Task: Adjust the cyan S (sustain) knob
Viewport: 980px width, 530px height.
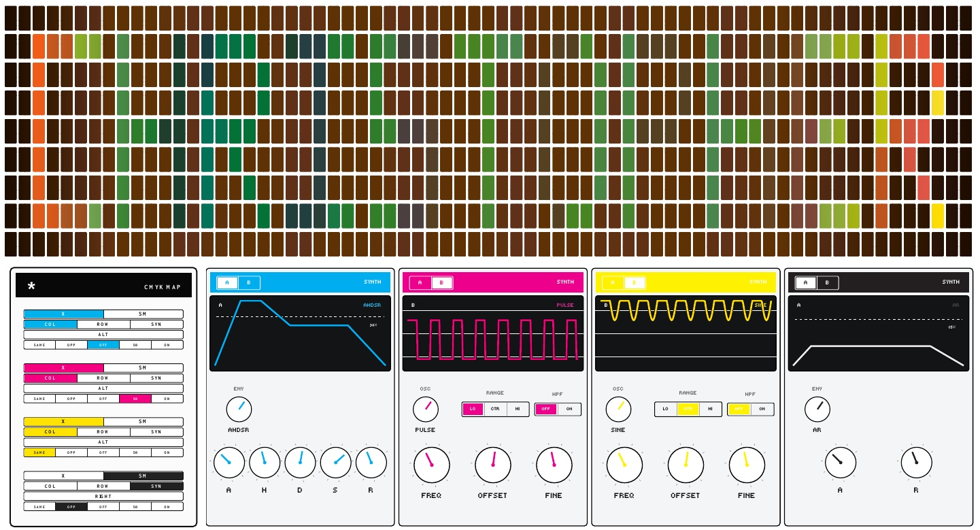Action: [x=335, y=463]
